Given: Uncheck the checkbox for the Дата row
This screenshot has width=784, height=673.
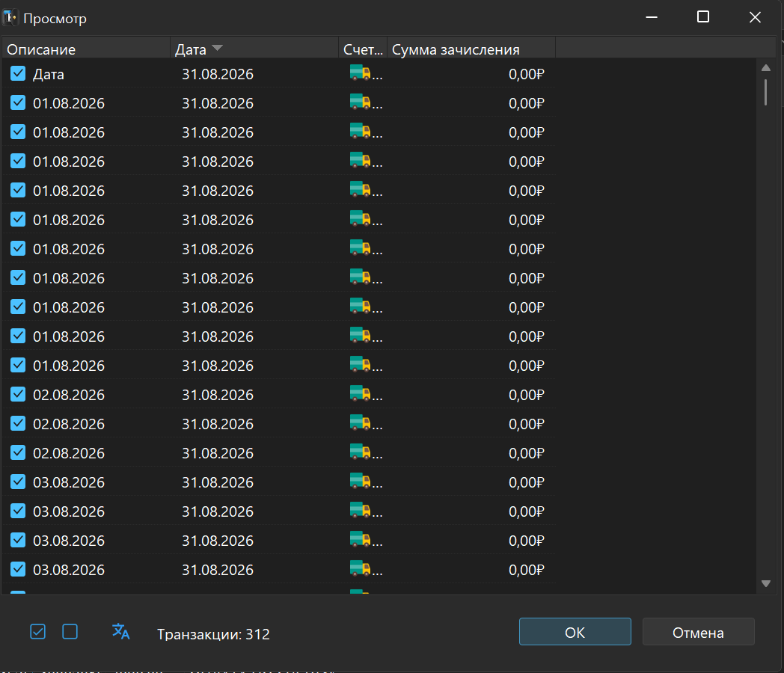Looking at the screenshot, I should pyautogui.click(x=18, y=73).
